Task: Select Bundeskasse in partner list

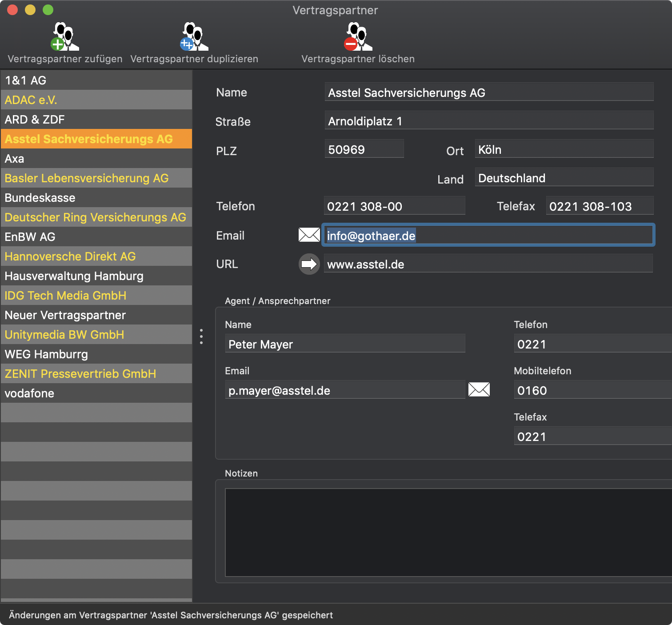Action: point(96,197)
